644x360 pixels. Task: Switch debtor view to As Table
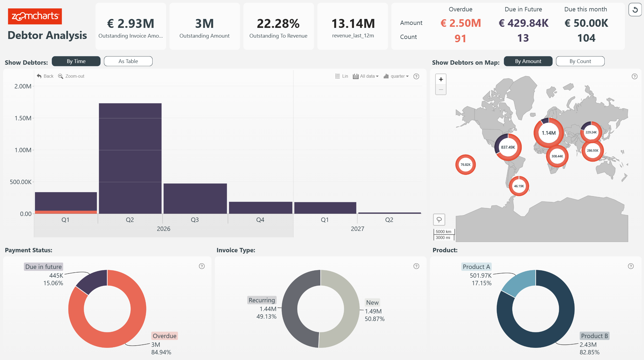[128, 61]
